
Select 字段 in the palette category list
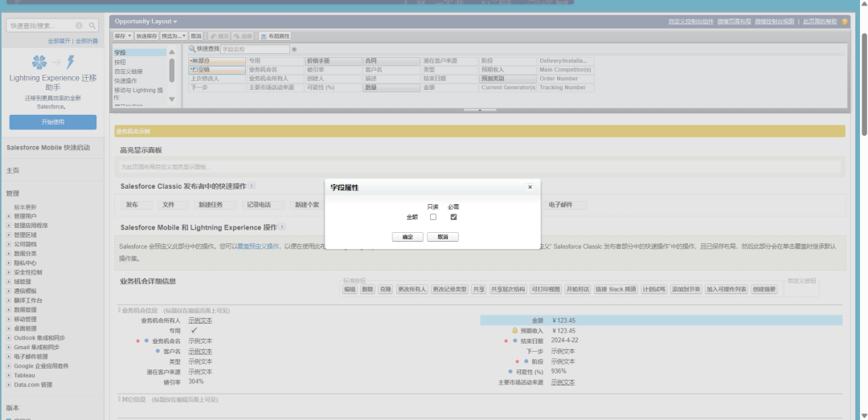coord(140,52)
